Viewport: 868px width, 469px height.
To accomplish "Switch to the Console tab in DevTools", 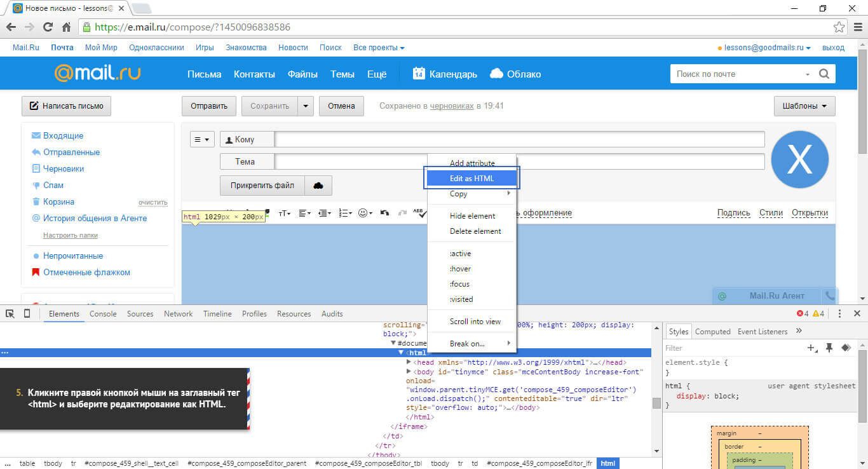I will (103, 314).
